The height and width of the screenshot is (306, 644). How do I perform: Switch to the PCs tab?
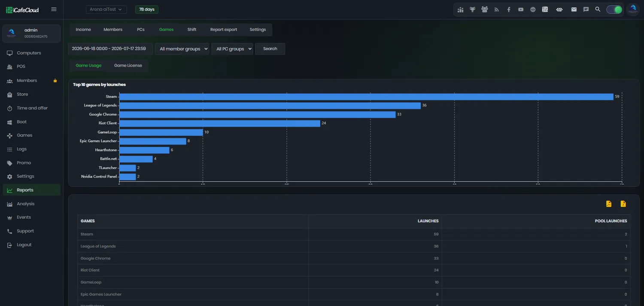pyautogui.click(x=141, y=30)
